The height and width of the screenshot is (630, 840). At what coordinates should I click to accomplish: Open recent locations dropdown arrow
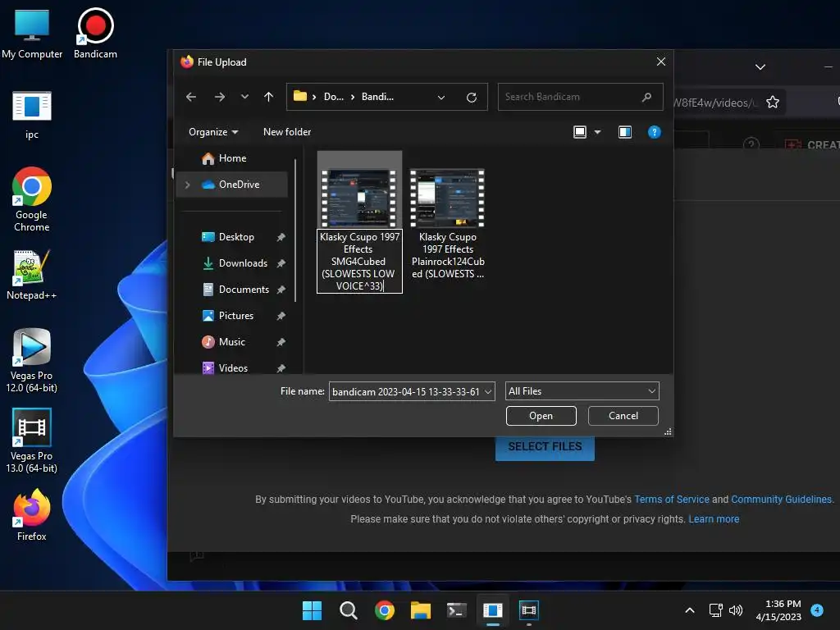[244, 97]
